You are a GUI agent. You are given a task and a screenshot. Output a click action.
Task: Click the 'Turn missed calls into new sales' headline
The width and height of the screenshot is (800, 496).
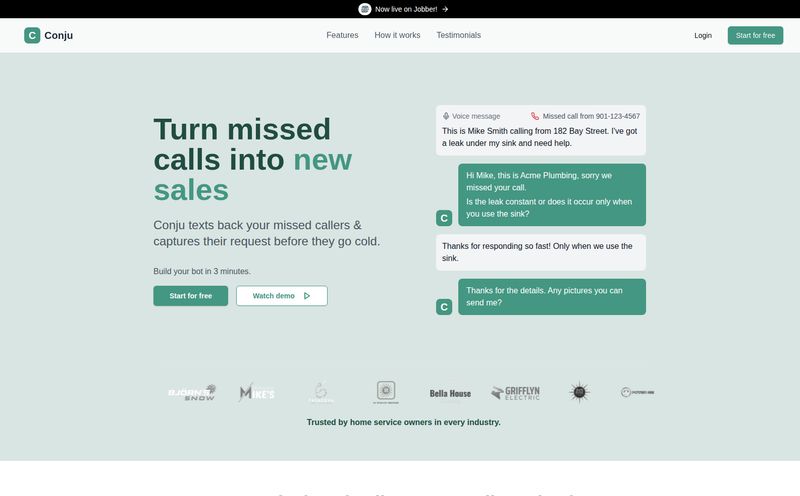pyautogui.click(x=253, y=160)
